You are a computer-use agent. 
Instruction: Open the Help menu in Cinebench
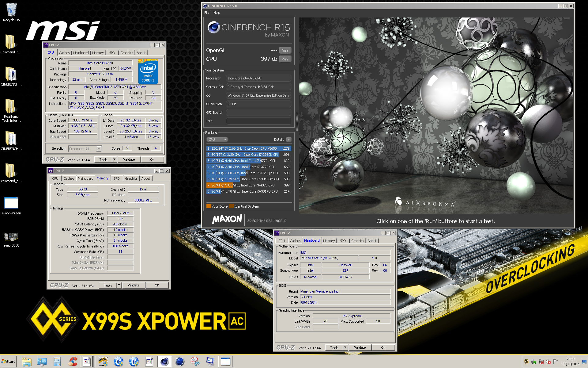click(x=217, y=13)
